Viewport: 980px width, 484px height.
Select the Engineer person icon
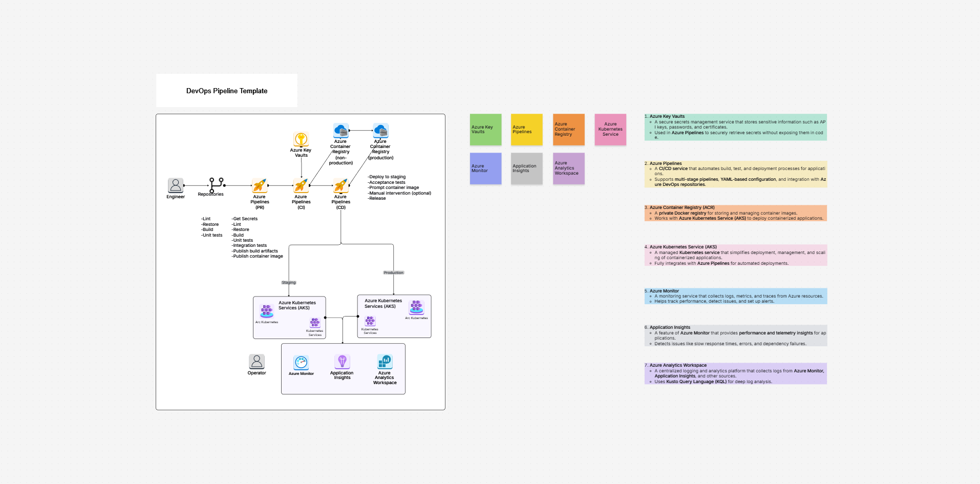coord(176,185)
